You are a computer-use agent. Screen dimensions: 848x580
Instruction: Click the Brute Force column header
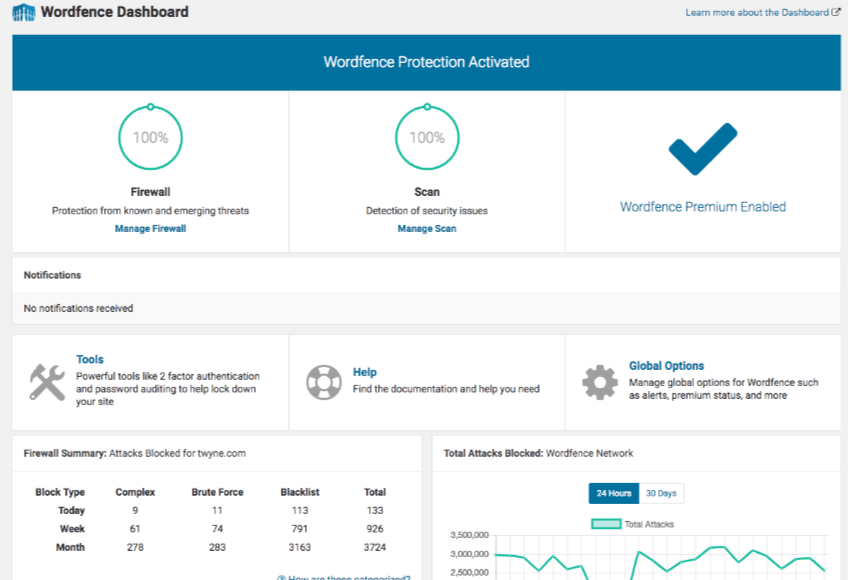(217, 492)
